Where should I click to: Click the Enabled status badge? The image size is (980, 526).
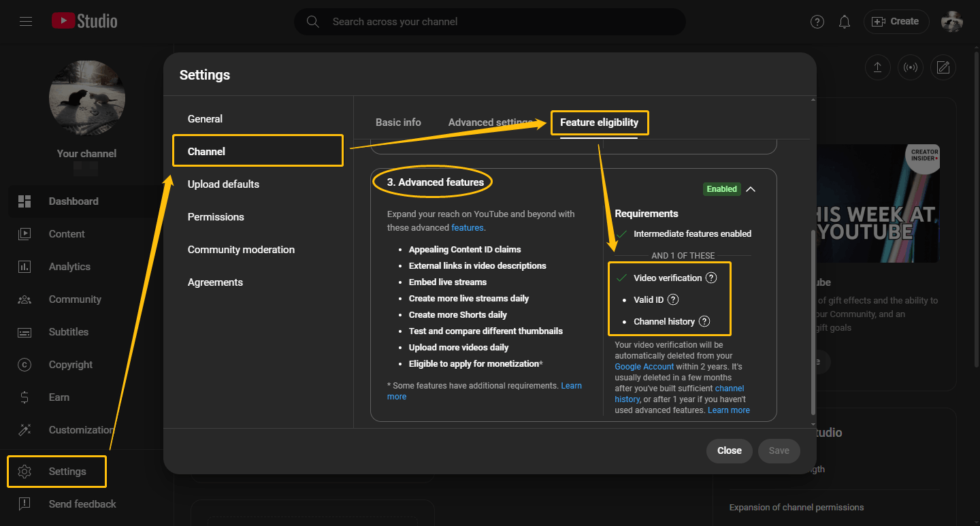(x=722, y=189)
